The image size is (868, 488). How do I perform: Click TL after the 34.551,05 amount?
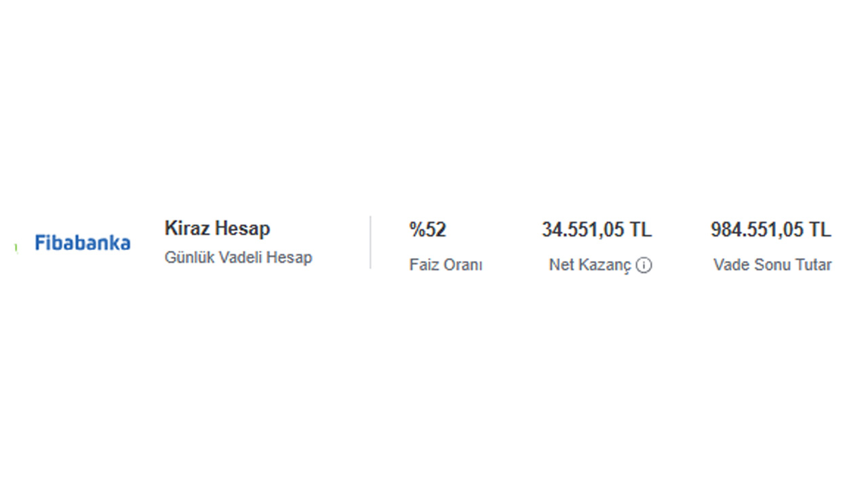point(640,230)
